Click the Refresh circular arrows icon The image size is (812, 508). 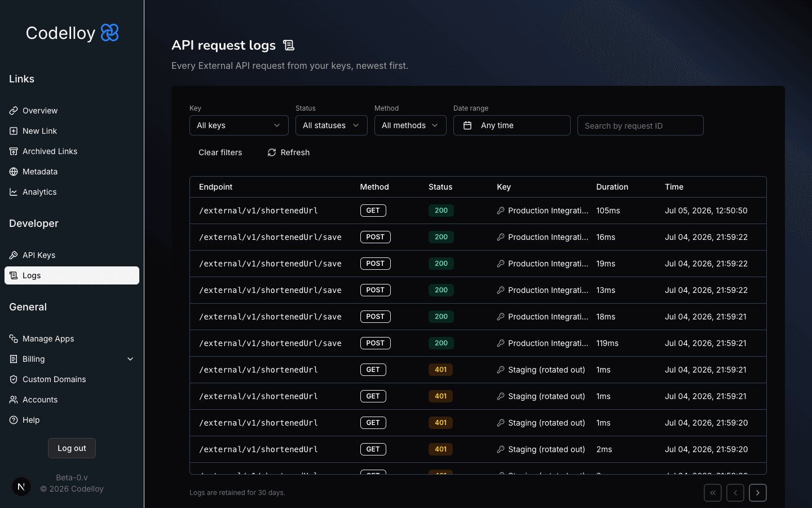272,152
